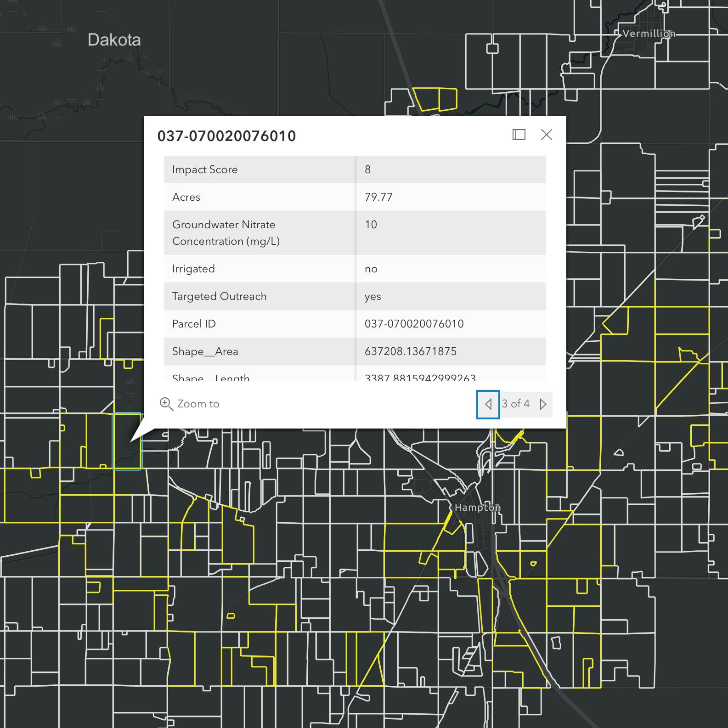Select the Targeted Outreach value yes
The image size is (728, 728).
click(372, 297)
